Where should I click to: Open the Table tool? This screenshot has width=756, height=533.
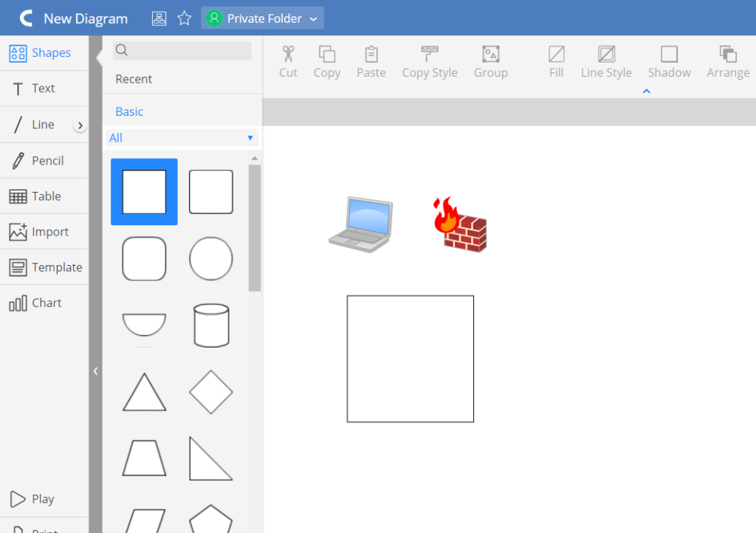coord(44,196)
